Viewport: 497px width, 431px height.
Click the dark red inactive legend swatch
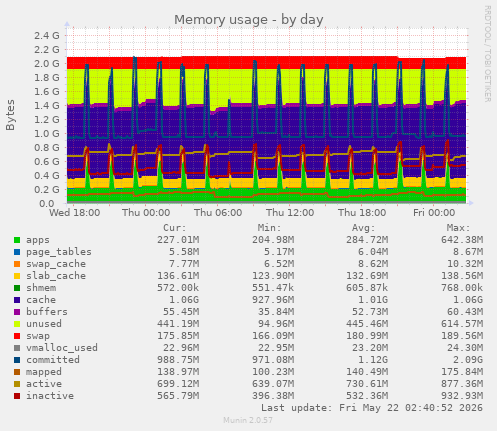[17, 396]
